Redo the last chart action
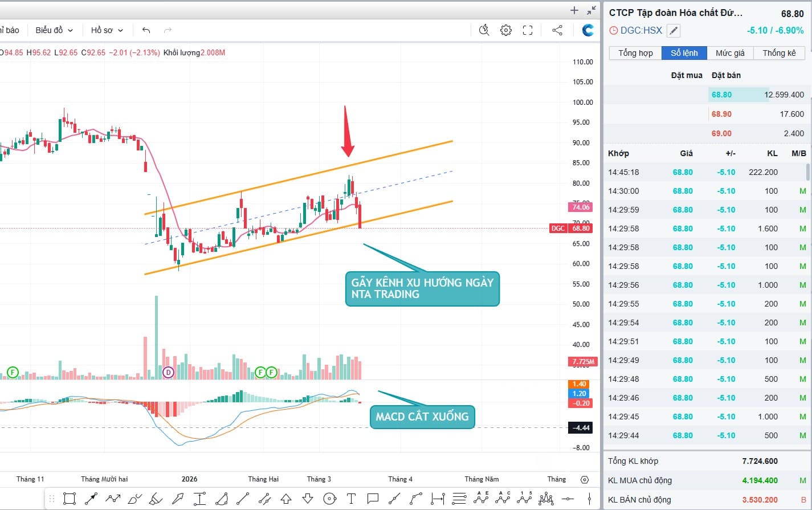 point(168,30)
